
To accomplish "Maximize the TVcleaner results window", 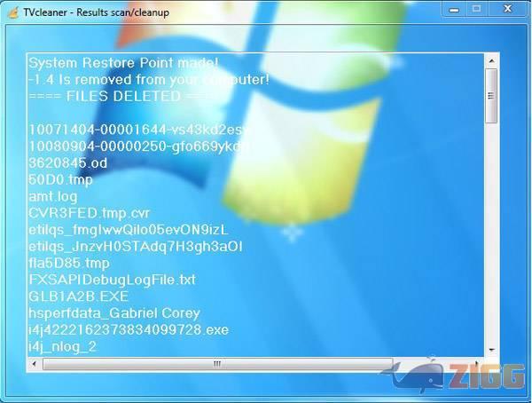I will click(x=476, y=10).
